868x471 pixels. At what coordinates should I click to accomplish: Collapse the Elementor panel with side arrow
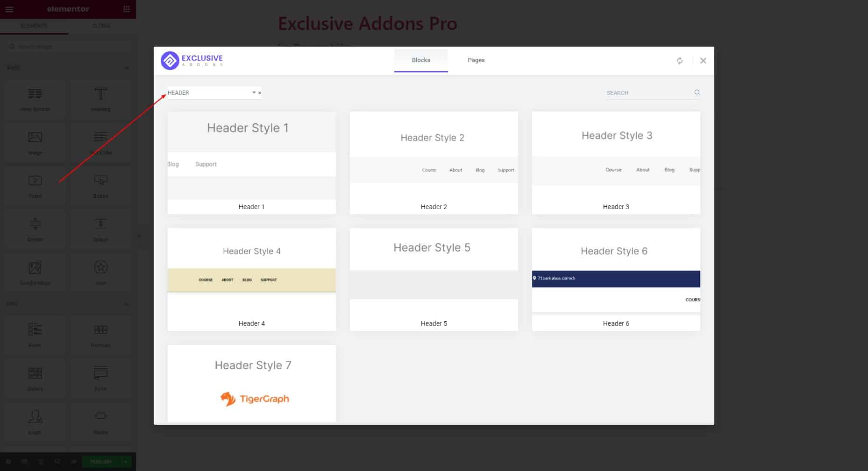click(x=139, y=236)
